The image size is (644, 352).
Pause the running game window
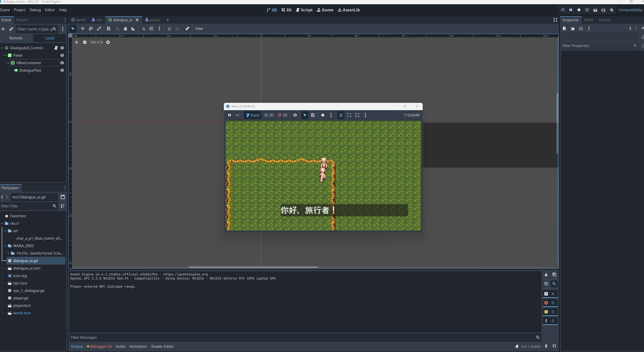pos(229,115)
